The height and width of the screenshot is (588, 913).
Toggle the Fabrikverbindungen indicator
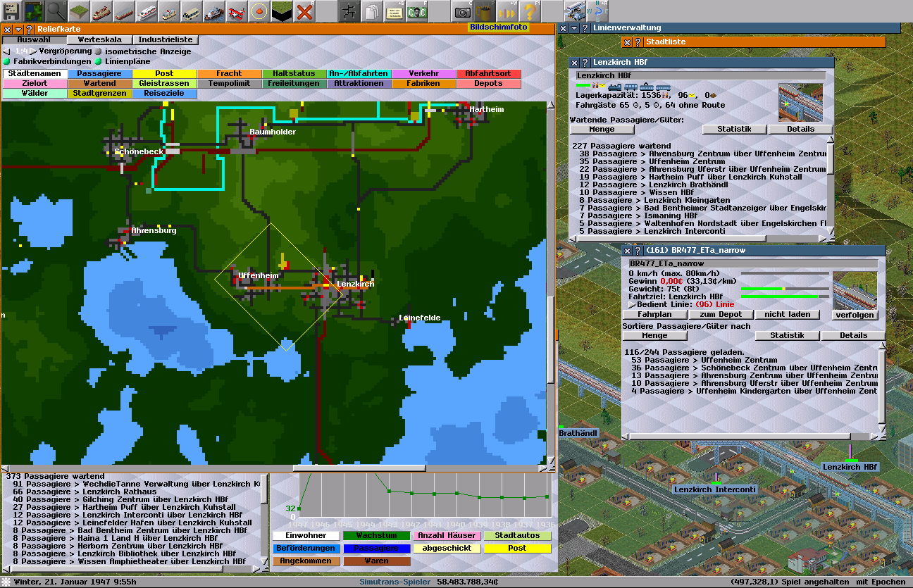pos(7,61)
